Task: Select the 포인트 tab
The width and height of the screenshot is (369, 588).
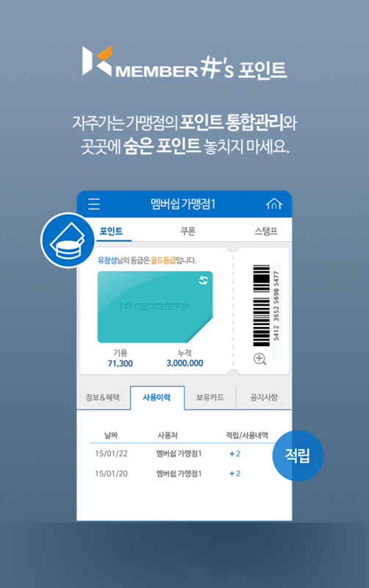Action: click(111, 231)
